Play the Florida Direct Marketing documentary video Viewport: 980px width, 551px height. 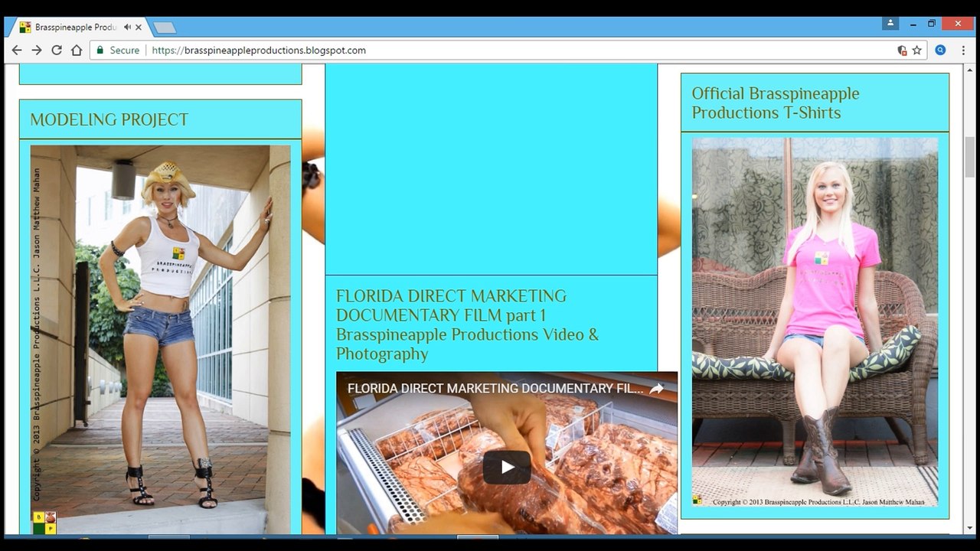pyautogui.click(x=507, y=467)
